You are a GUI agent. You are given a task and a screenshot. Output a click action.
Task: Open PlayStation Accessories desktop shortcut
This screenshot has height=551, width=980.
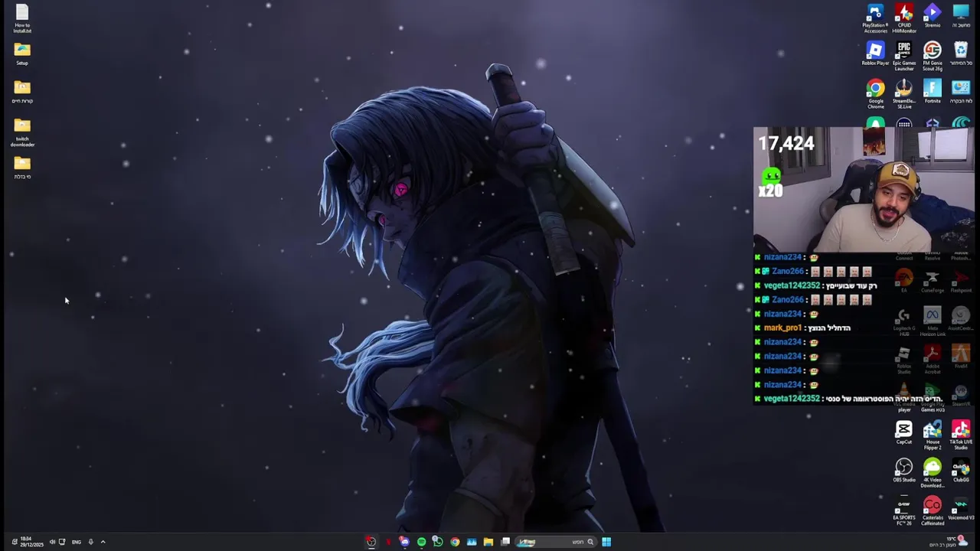point(875,18)
